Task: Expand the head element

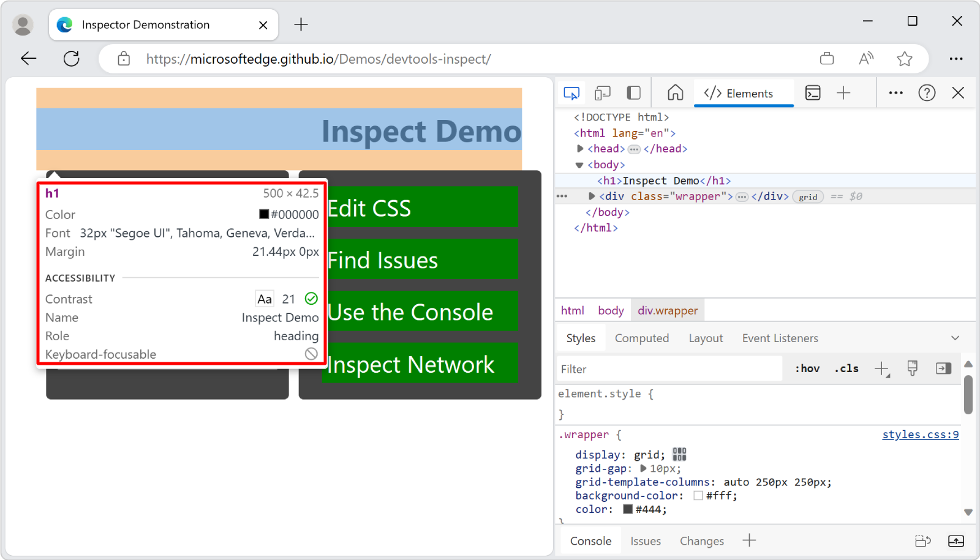Action: pos(579,148)
